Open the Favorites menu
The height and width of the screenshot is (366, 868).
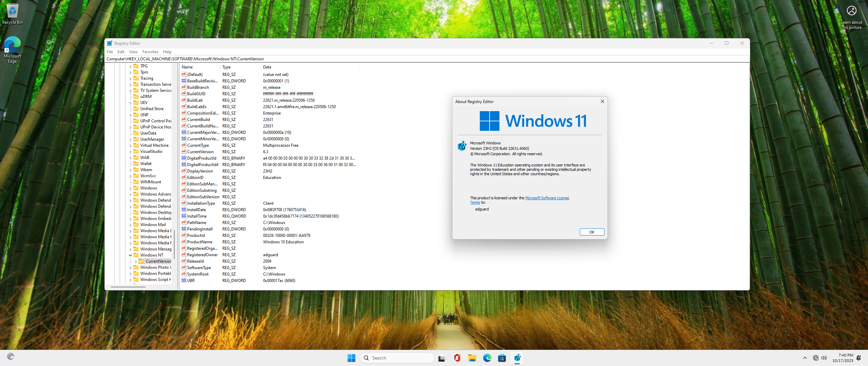click(x=150, y=52)
